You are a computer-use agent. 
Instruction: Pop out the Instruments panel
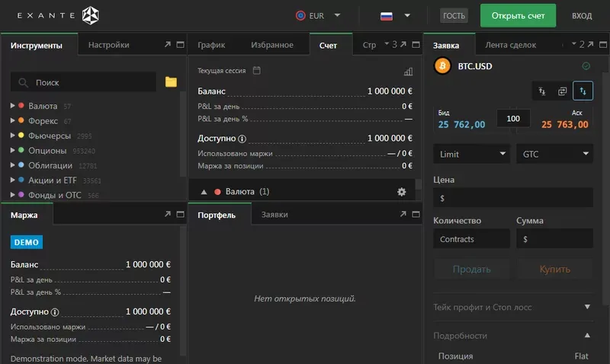tap(168, 45)
